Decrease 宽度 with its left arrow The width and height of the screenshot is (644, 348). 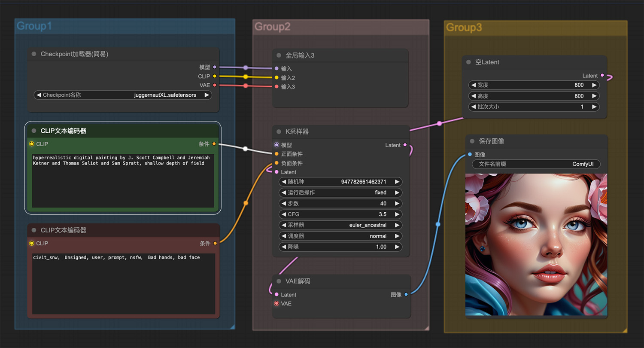474,85
